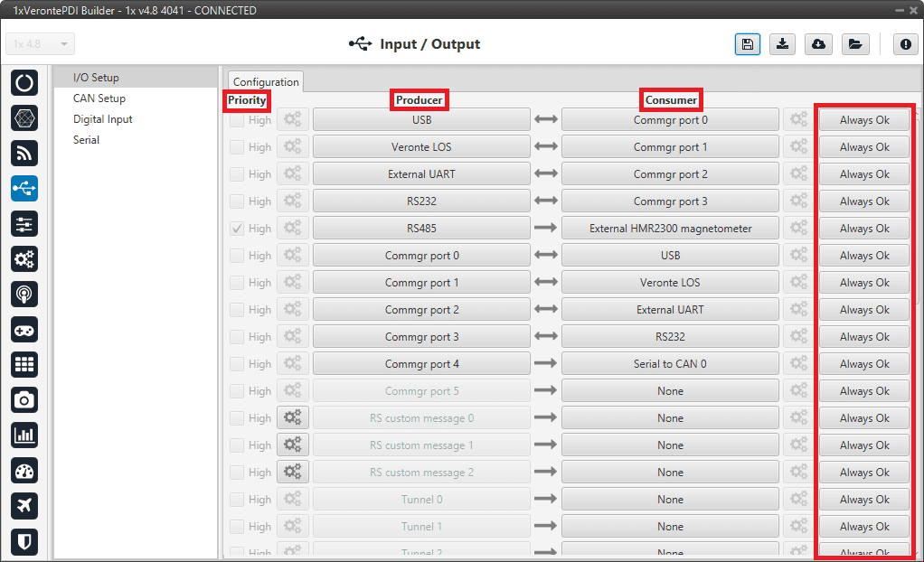This screenshot has height=562, width=924.
Task: Switch to the Configuration tab
Action: point(266,81)
